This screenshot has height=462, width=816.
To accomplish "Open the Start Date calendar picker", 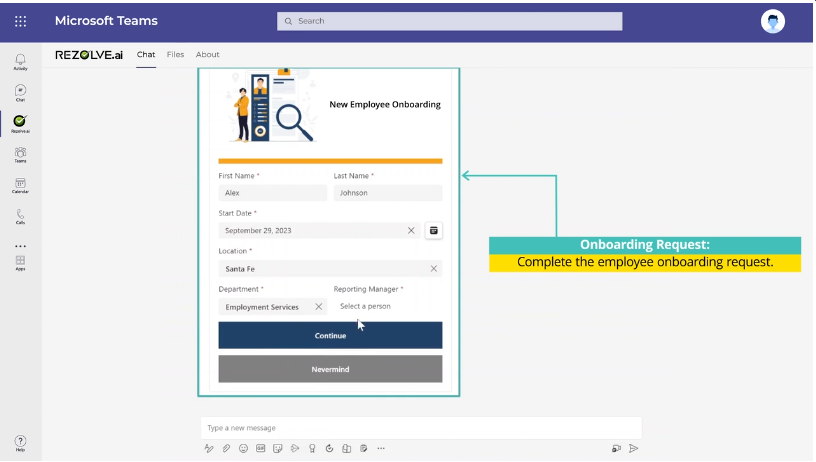I will [x=434, y=230].
